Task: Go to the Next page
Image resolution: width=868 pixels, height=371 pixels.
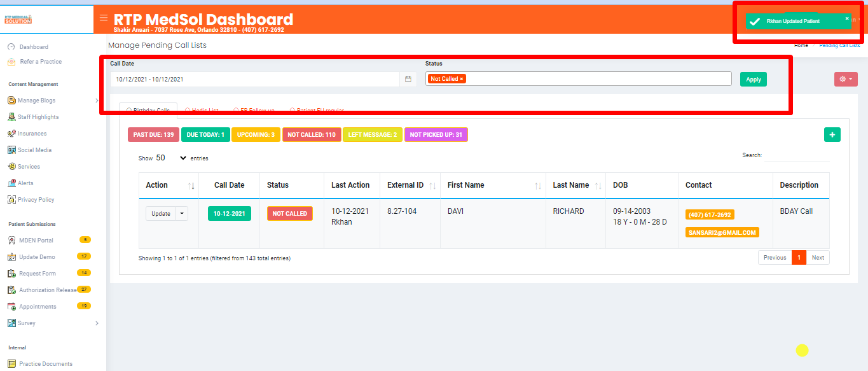Action: (818, 258)
